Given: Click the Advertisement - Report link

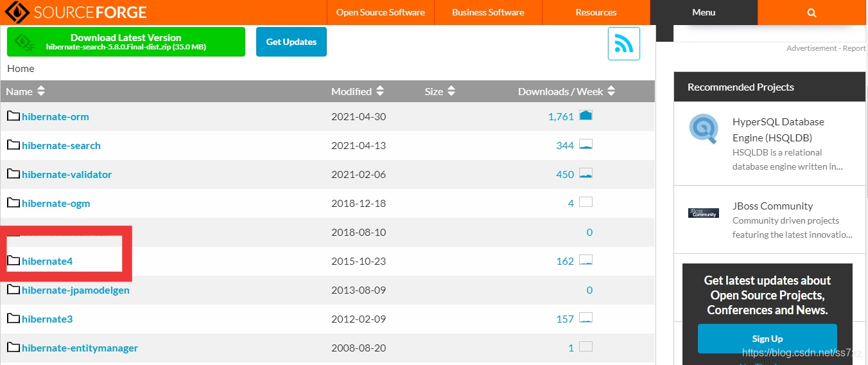Looking at the screenshot, I should [x=826, y=48].
